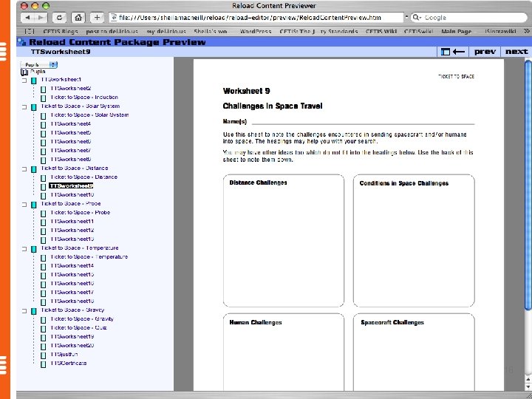Viewport: 532px width, 399px height.
Task: Open TTSjustfun in the tree
Action: [x=64, y=354]
